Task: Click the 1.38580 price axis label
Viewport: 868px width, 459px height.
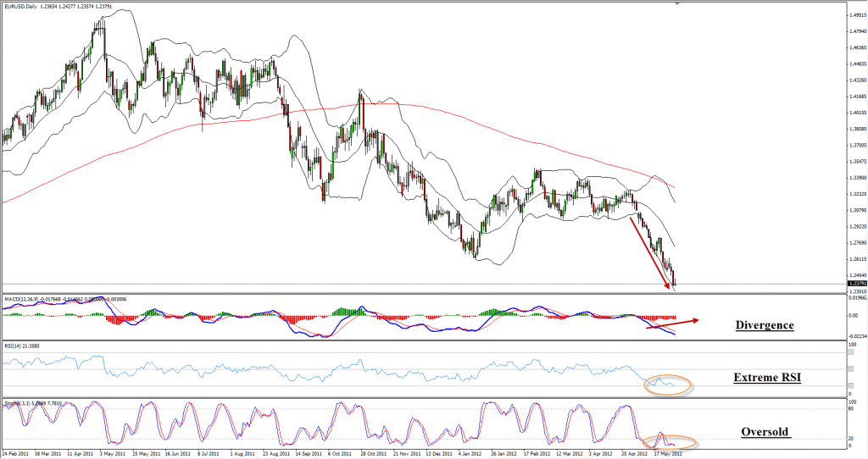Action: [858, 129]
